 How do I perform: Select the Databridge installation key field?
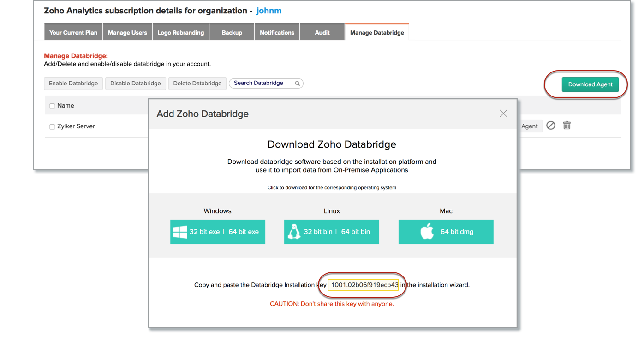pos(364,285)
